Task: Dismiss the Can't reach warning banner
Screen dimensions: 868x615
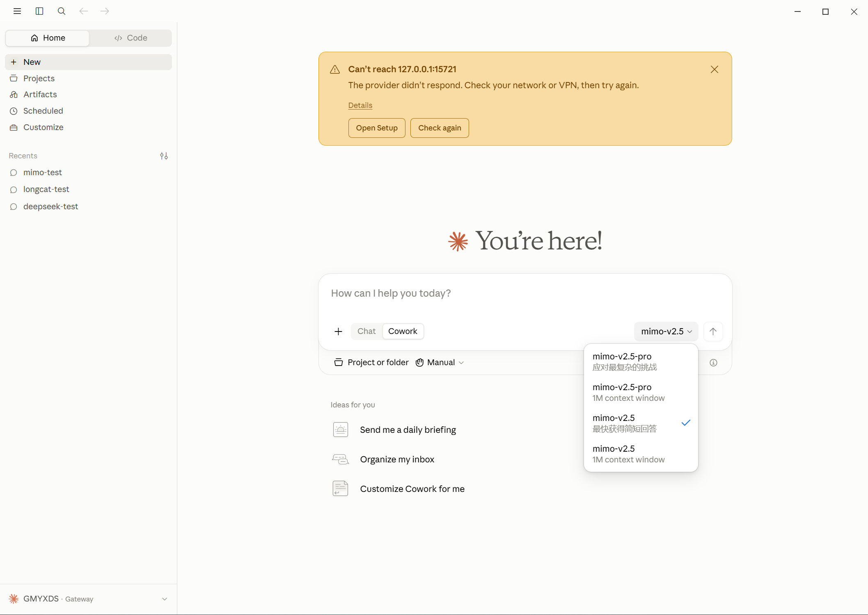Action: point(714,69)
